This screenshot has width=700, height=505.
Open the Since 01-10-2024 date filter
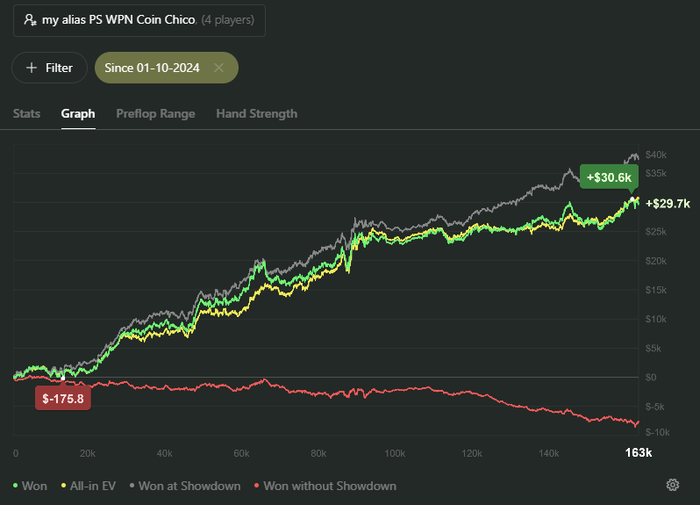click(x=151, y=68)
